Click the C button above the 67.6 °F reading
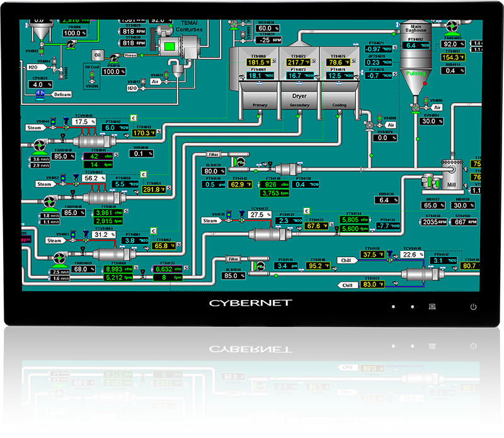 click(x=307, y=210)
